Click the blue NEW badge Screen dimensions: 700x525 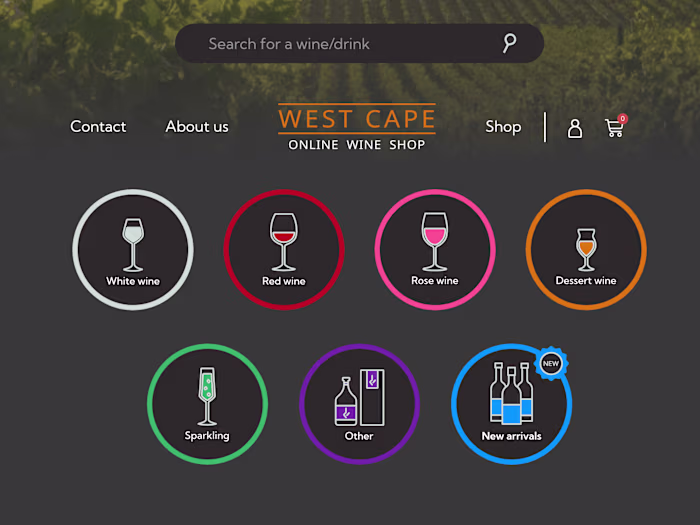point(550,363)
